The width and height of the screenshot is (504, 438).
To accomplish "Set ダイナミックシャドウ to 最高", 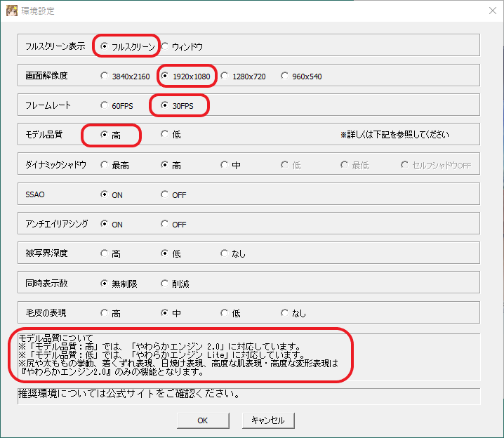I will pyautogui.click(x=105, y=165).
